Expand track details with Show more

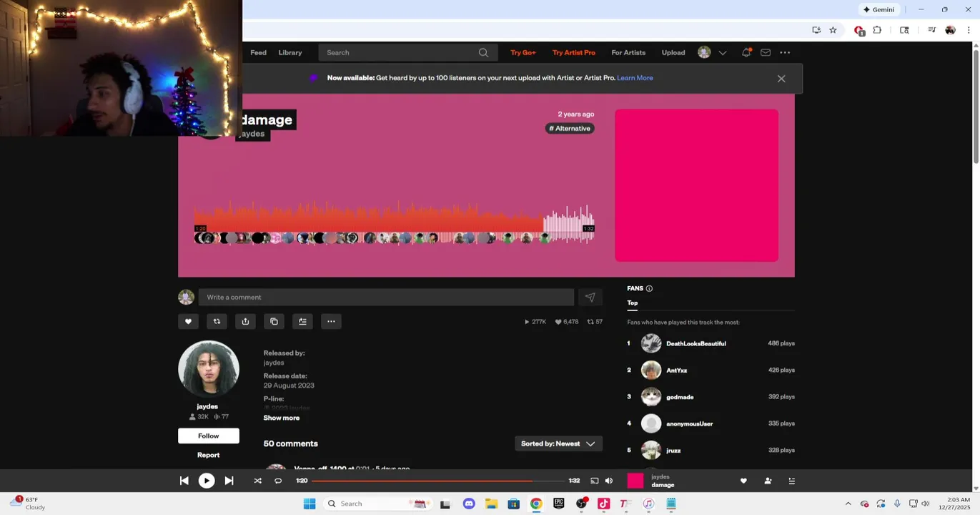point(281,418)
